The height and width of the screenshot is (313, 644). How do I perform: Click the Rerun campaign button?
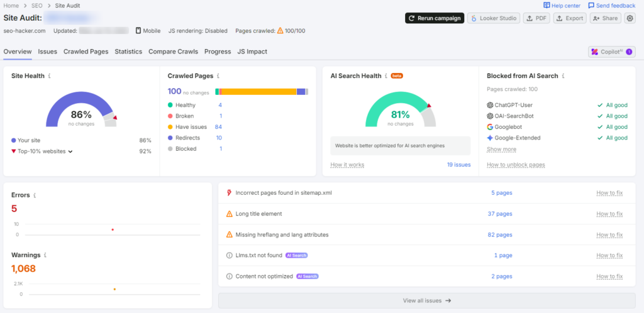pos(435,18)
